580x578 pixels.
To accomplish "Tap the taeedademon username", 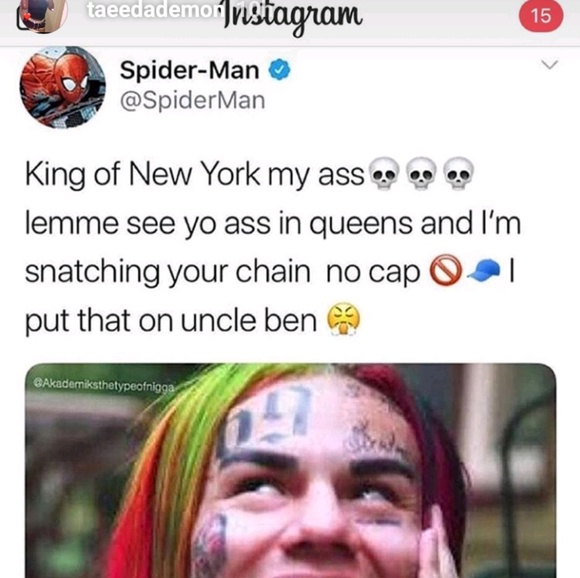I will (155, 10).
